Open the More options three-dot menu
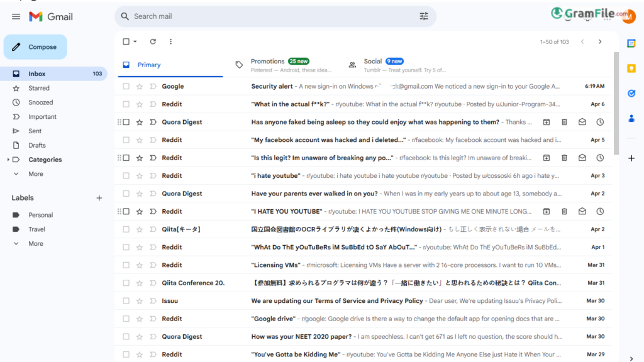Image resolution: width=644 pixels, height=362 pixels. click(171, 41)
